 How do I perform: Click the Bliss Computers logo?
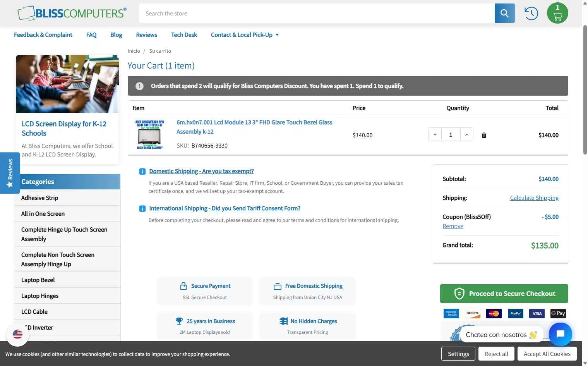click(x=72, y=13)
